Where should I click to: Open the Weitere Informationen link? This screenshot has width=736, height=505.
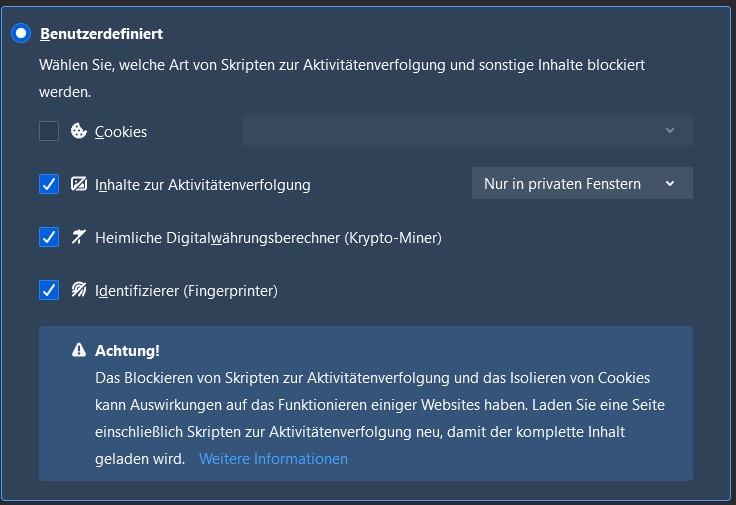click(x=273, y=459)
